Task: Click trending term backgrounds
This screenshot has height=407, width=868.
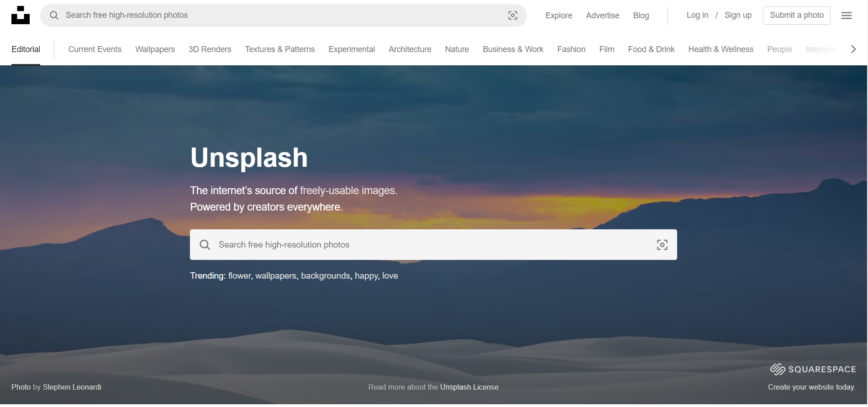Action: pyautogui.click(x=326, y=276)
